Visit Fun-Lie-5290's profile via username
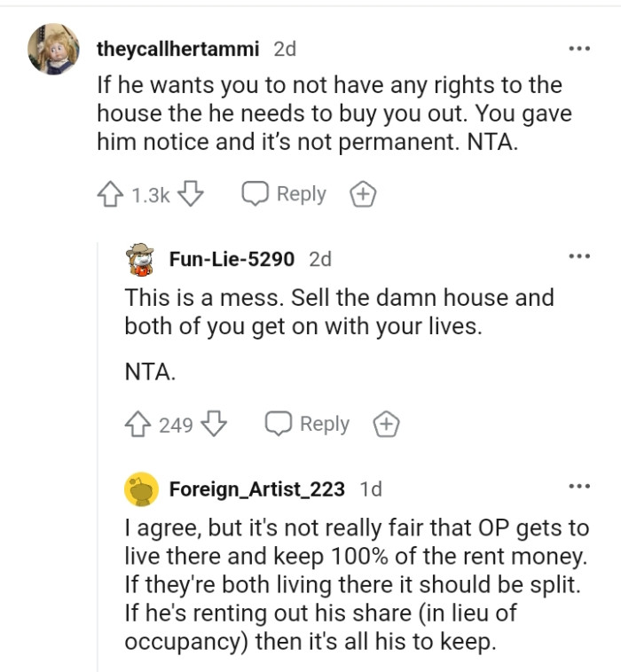Screen dimensions: 621x672 tap(232, 259)
